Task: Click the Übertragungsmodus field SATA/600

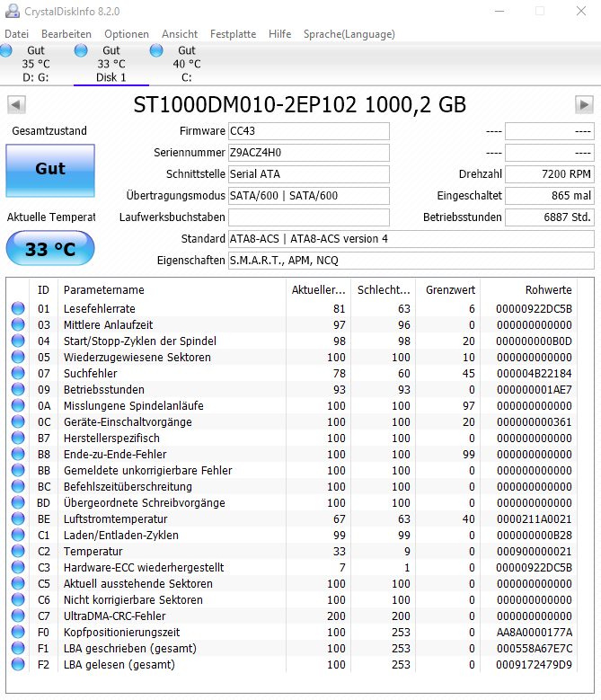Action: pyautogui.click(x=309, y=196)
